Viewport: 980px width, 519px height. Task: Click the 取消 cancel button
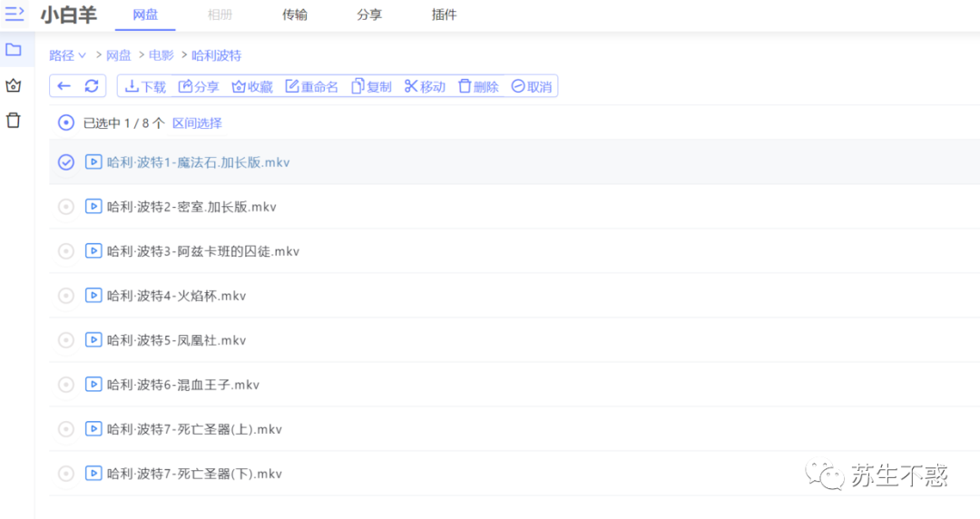pos(532,86)
